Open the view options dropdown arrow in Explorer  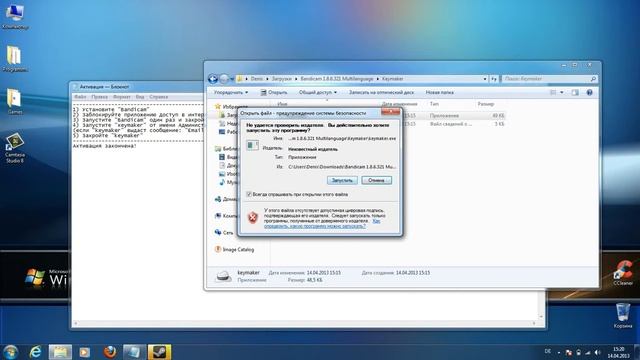coord(562,93)
